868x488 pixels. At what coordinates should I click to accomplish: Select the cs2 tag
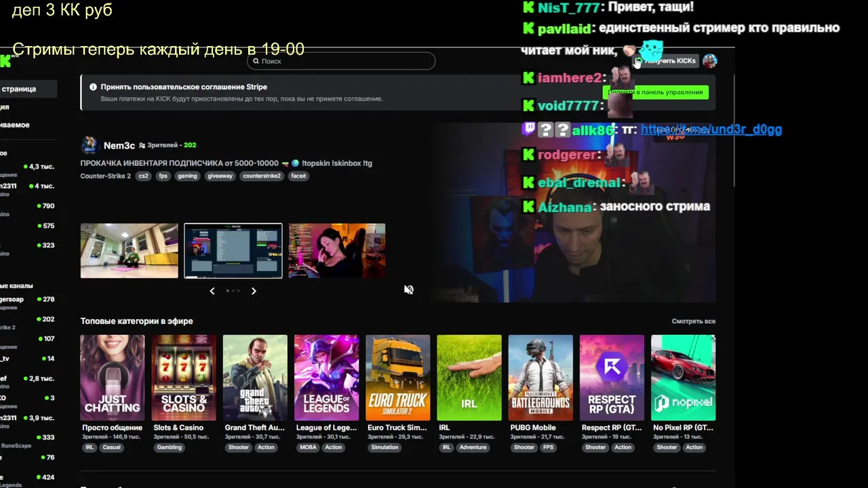coord(143,176)
